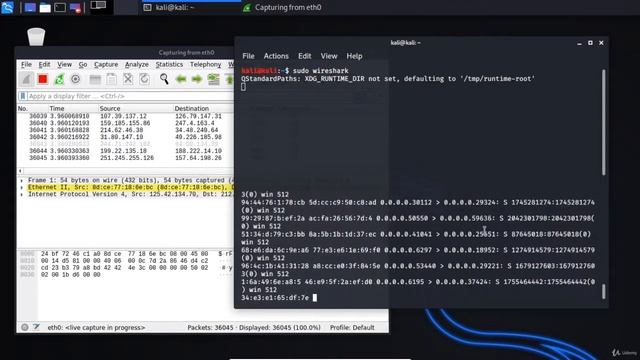The image size is (640, 360).
Task: Select packet row 36041
Action: pos(125,130)
